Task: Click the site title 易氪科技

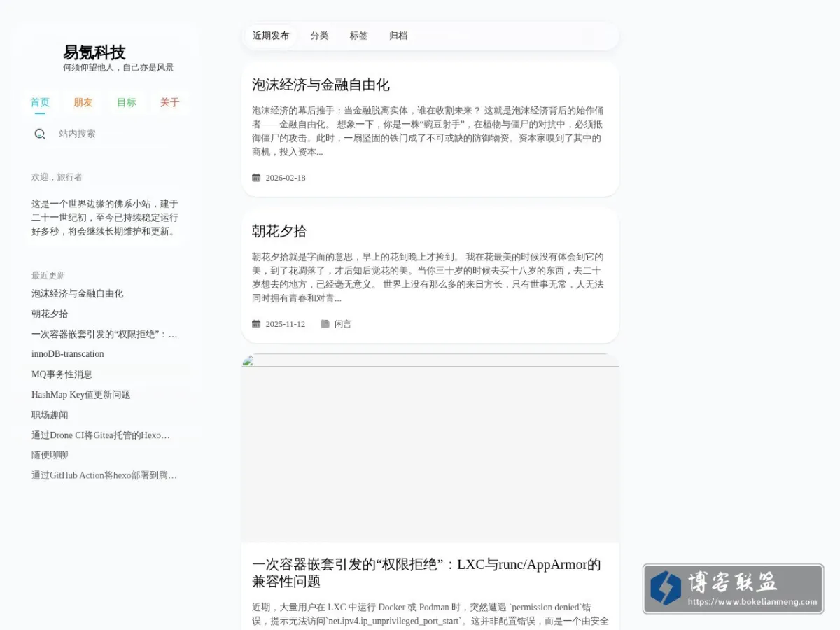Action: pyautogui.click(x=94, y=52)
